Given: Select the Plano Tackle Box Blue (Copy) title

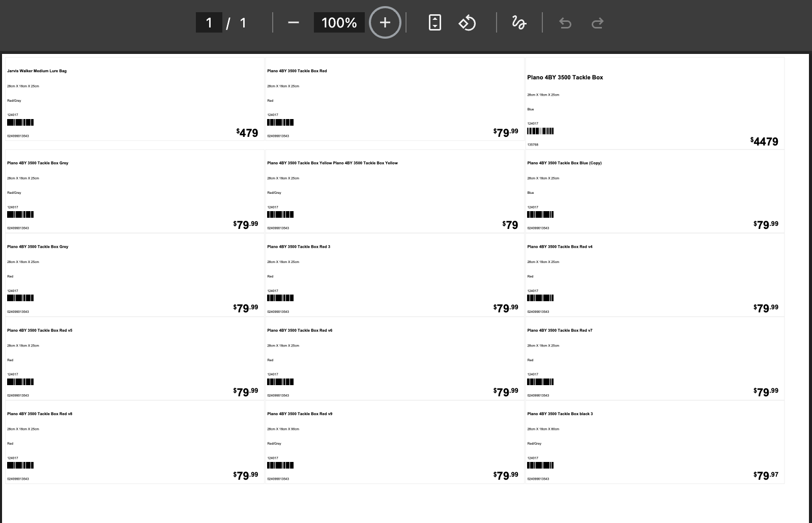Looking at the screenshot, I should (564, 163).
